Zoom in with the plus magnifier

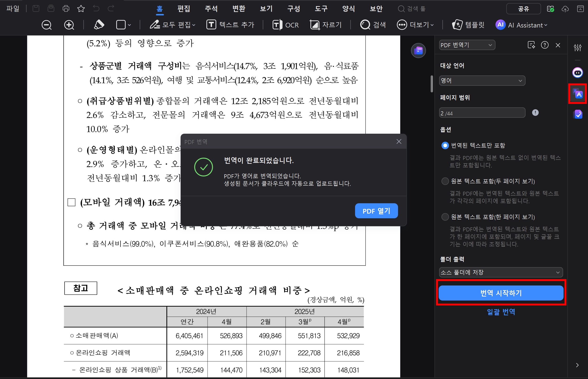click(69, 25)
